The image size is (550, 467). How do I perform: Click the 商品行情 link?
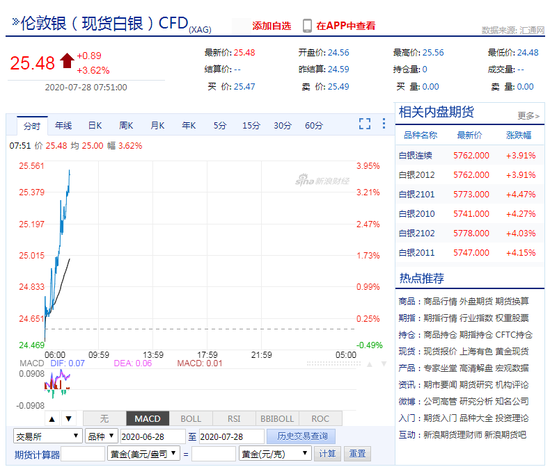tap(440, 301)
